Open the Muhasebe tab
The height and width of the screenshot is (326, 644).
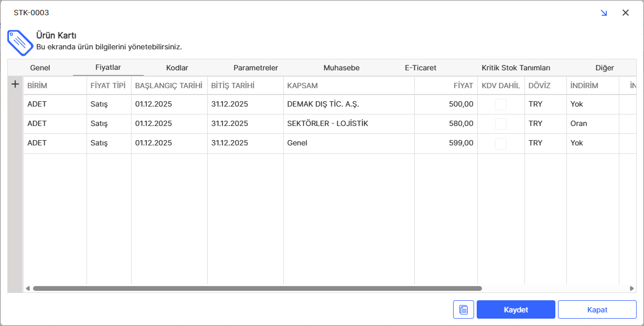click(x=341, y=68)
